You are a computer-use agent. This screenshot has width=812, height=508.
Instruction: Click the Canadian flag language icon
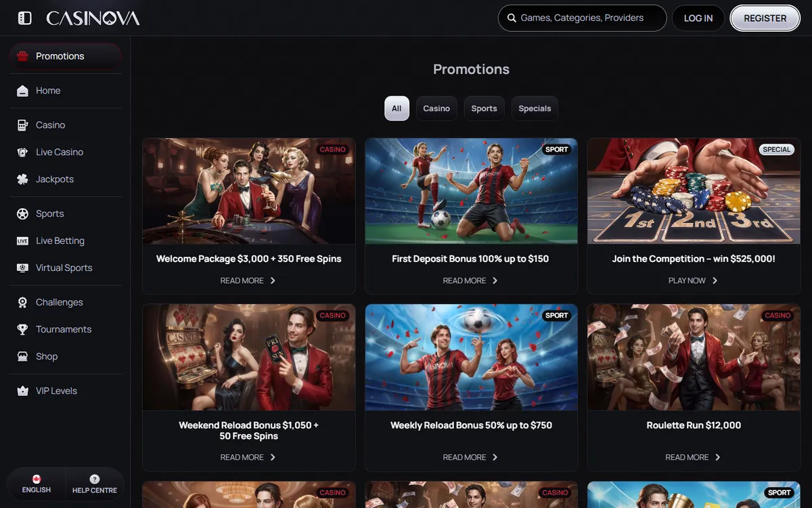37,479
